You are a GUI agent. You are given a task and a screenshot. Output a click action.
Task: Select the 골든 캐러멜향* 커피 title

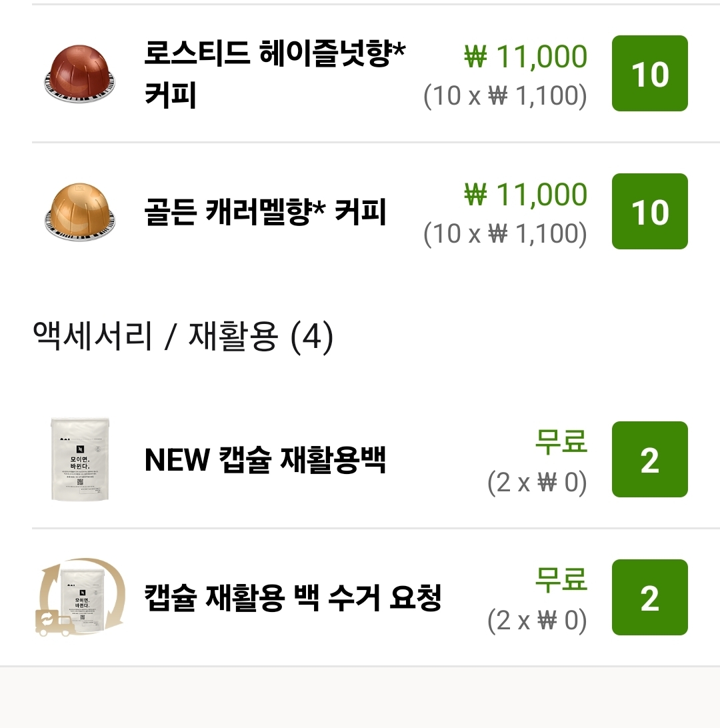265,212
